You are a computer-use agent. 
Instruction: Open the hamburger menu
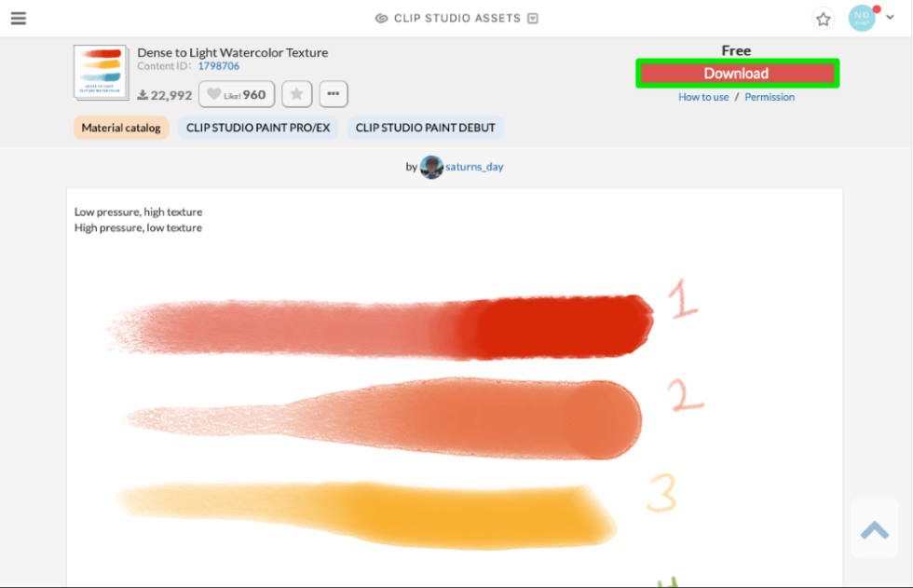[x=19, y=18]
